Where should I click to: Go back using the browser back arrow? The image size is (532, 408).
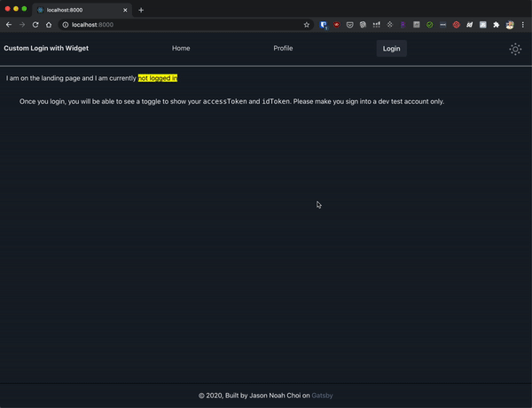click(x=9, y=25)
